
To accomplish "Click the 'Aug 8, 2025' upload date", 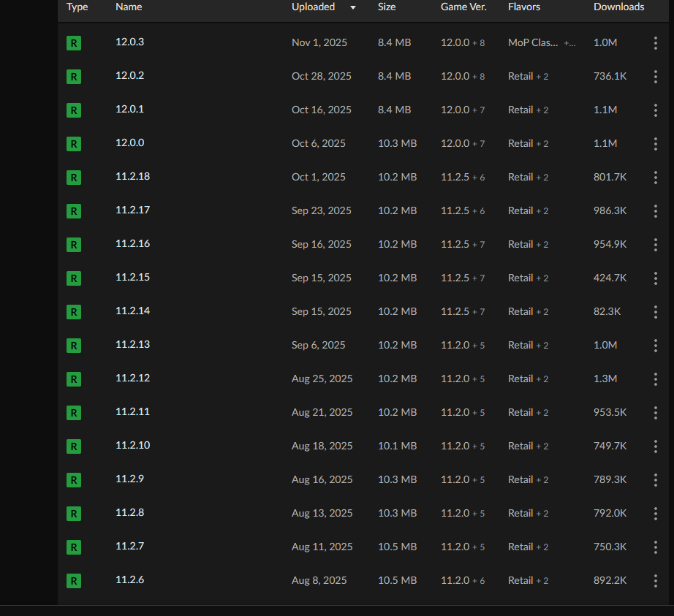I will pos(319,581).
